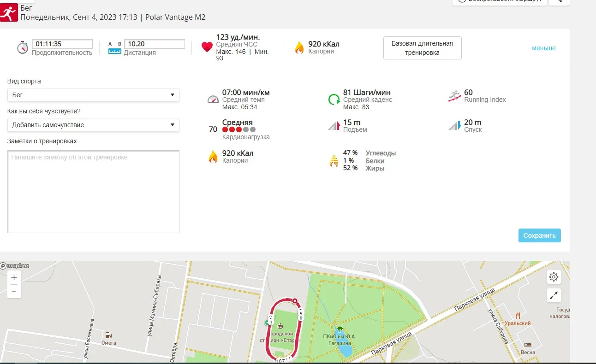This screenshot has width=596, height=364.
Task: Save the training with Сохранить
Action: pyautogui.click(x=540, y=235)
